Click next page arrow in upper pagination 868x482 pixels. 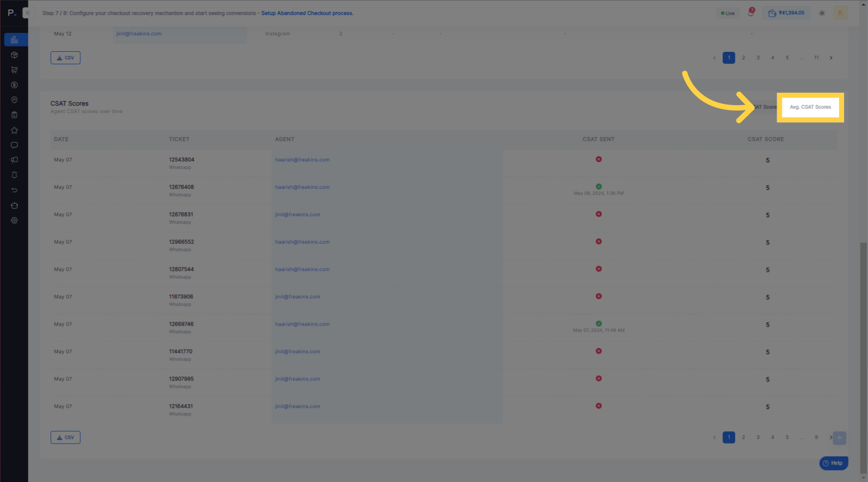(x=831, y=58)
